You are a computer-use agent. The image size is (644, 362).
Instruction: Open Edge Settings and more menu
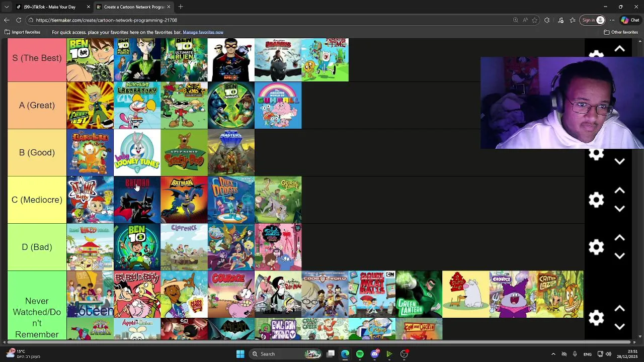tap(612, 20)
